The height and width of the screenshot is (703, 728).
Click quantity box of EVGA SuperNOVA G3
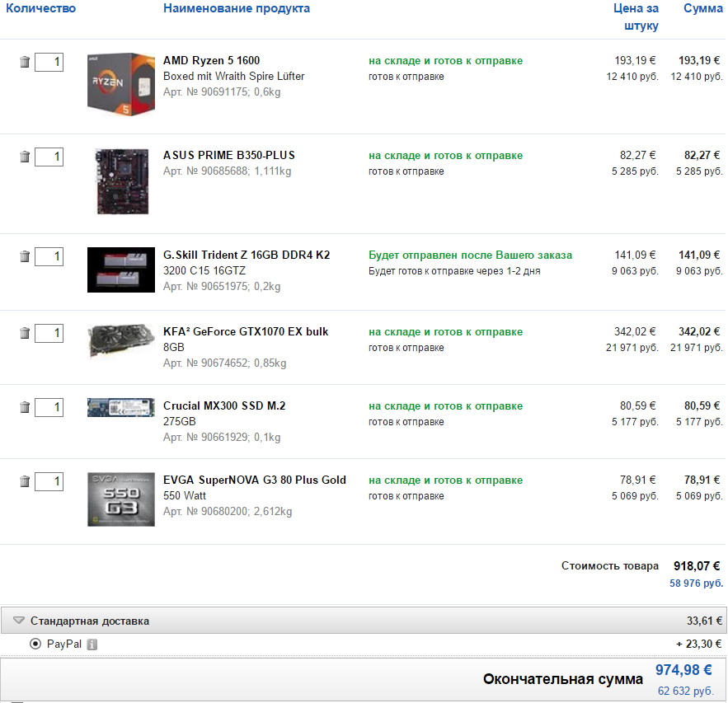click(49, 481)
